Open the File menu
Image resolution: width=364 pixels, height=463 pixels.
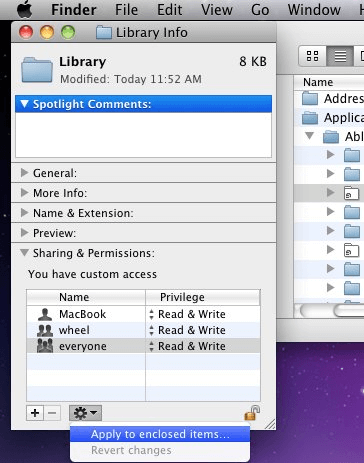pyautogui.click(x=126, y=9)
